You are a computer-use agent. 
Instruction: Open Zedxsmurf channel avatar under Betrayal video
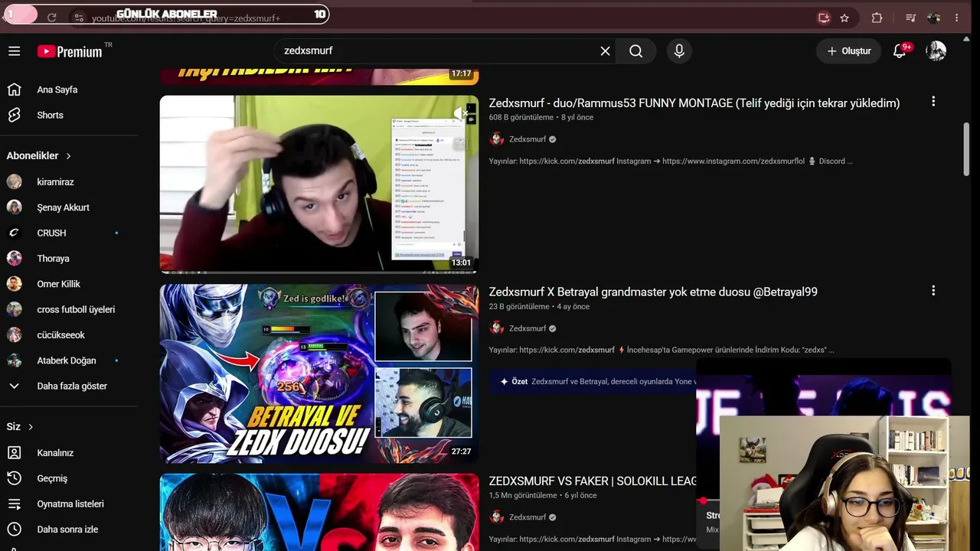(497, 328)
